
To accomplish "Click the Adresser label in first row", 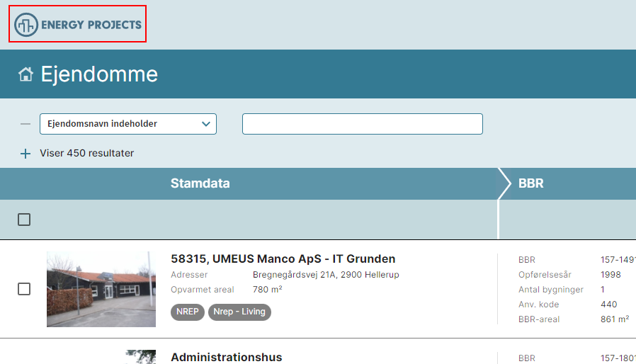I will pyautogui.click(x=189, y=275).
